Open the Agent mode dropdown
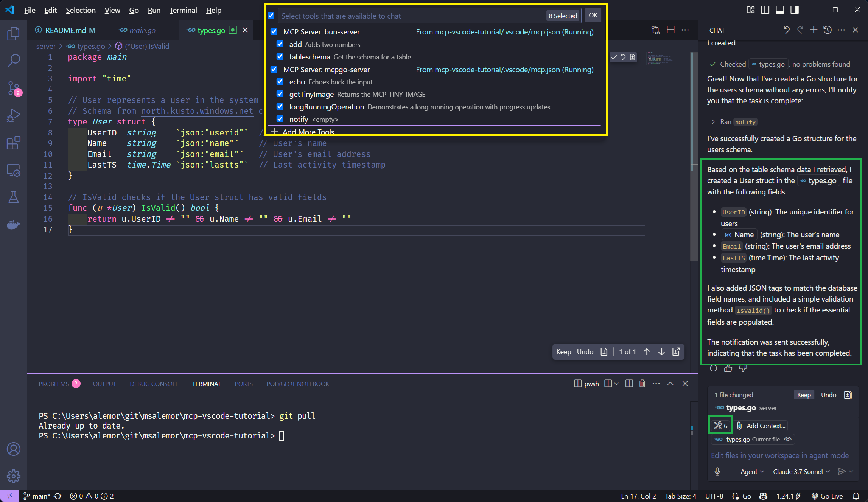The width and height of the screenshot is (868, 502). 752,471
